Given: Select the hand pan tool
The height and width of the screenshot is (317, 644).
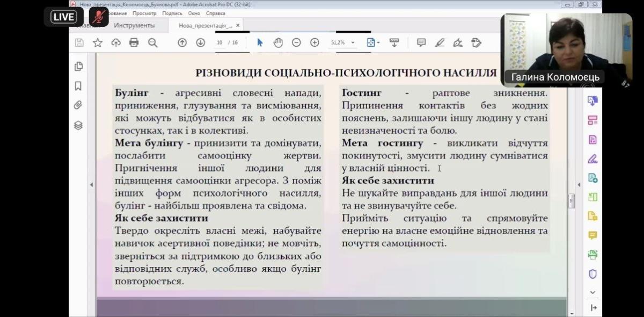Looking at the screenshot, I should pos(278,42).
